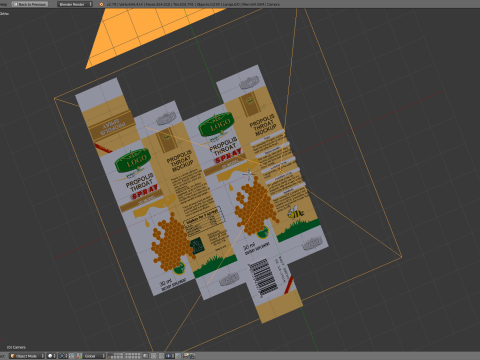The width and height of the screenshot is (480, 360).
Task: Click the 3D cursor in viewport
Action: (x=249, y=174)
